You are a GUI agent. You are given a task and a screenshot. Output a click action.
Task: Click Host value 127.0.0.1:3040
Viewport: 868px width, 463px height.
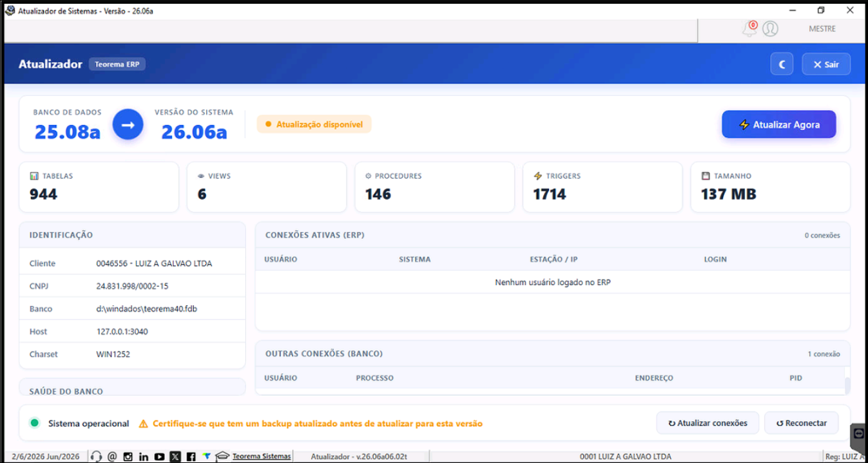(x=123, y=332)
